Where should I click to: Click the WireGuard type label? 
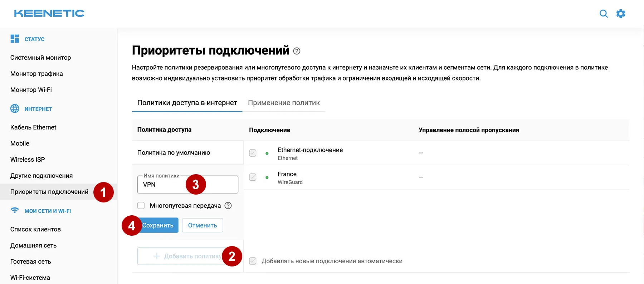[x=290, y=182]
